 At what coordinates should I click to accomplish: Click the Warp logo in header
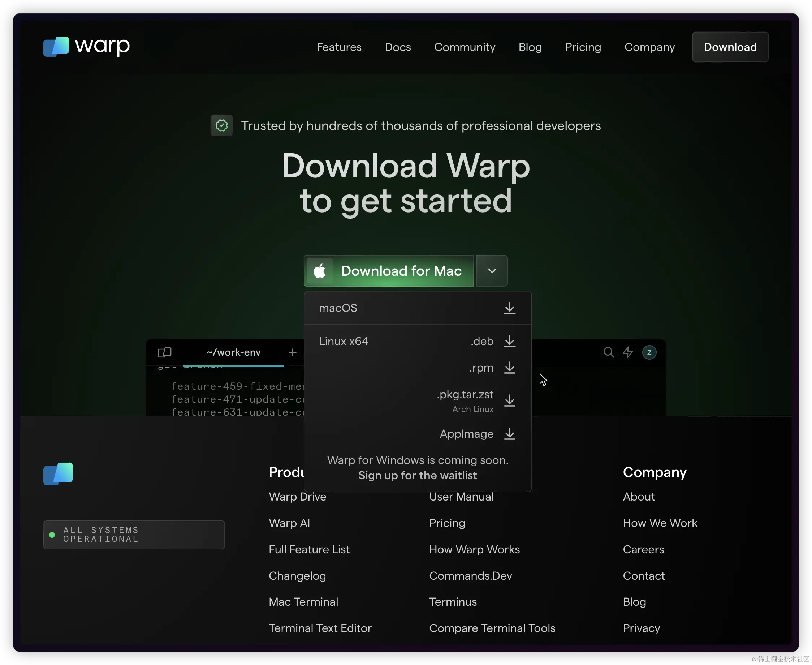[87, 47]
